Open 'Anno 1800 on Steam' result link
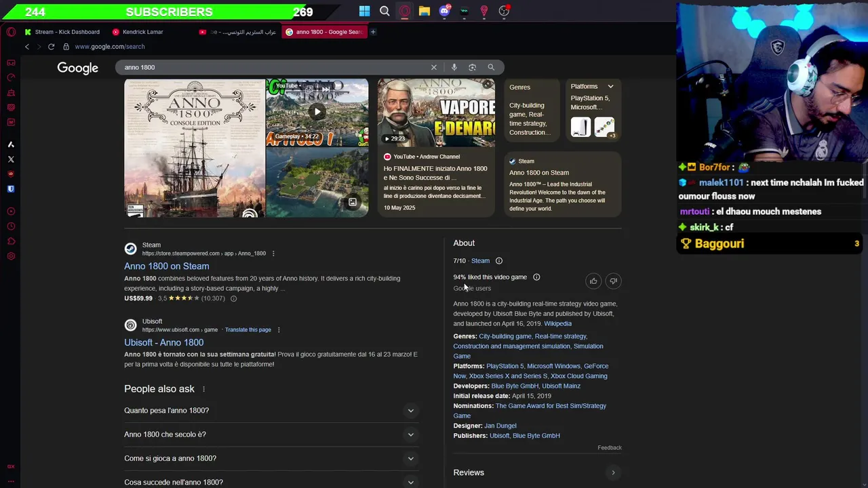868x488 pixels. [166, 266]
